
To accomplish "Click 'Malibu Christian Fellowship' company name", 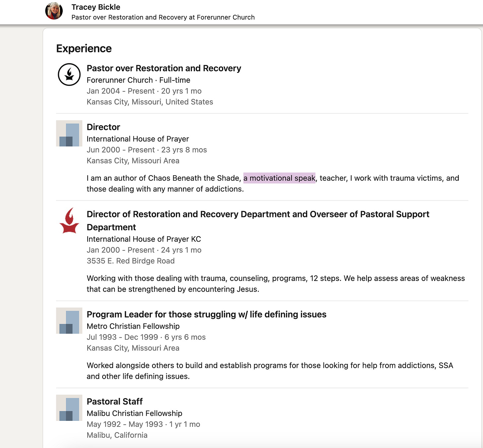I will tap(134, 414).
